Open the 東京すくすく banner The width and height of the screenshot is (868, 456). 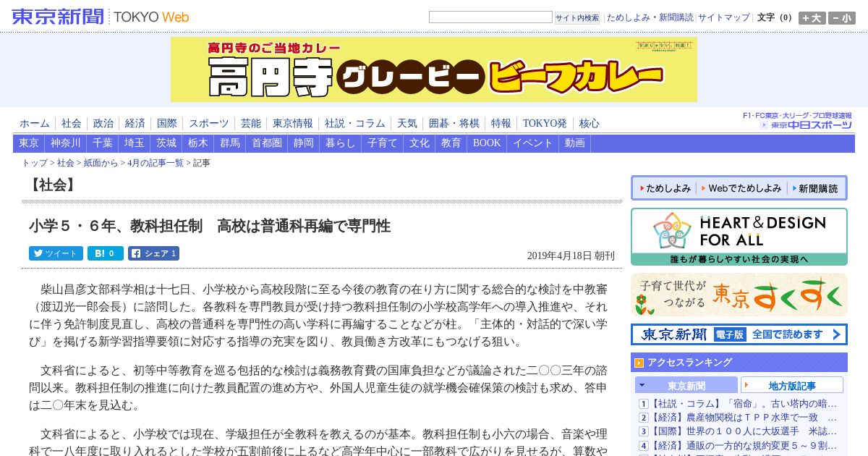(x=739, y=295)
